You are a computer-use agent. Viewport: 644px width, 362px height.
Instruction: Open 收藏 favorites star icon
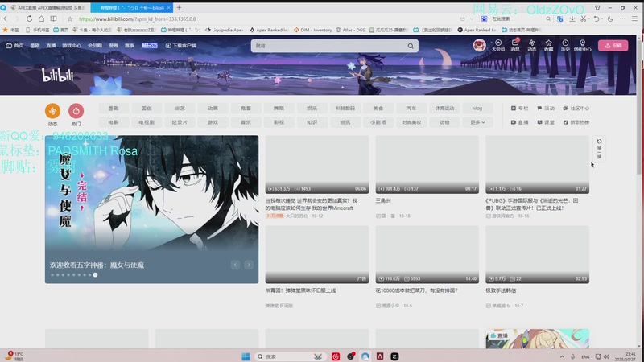tap(549, 45)
